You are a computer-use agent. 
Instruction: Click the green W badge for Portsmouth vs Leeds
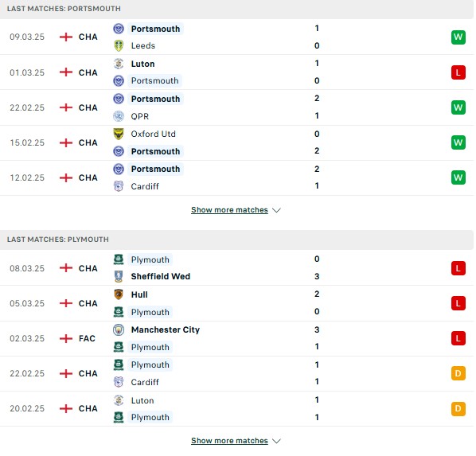[x=458, y=37]
